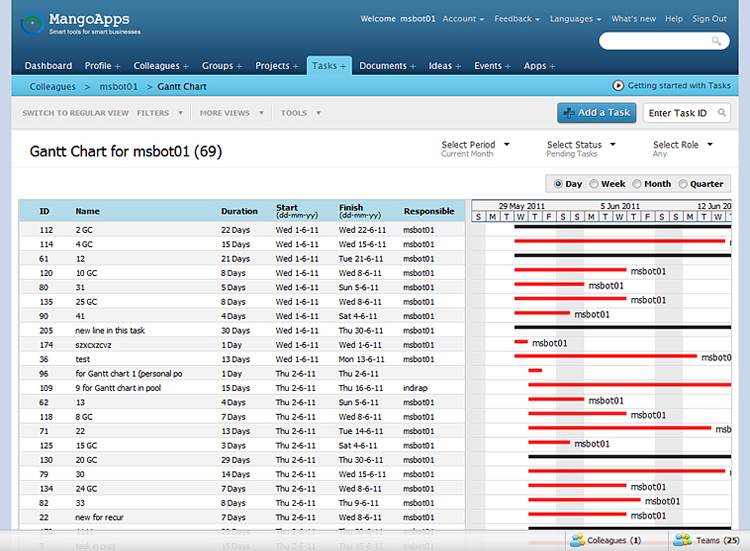Viewport: 750px width, 551px height.
Task: Click the Name column header
Action: [x=88, y=211]
